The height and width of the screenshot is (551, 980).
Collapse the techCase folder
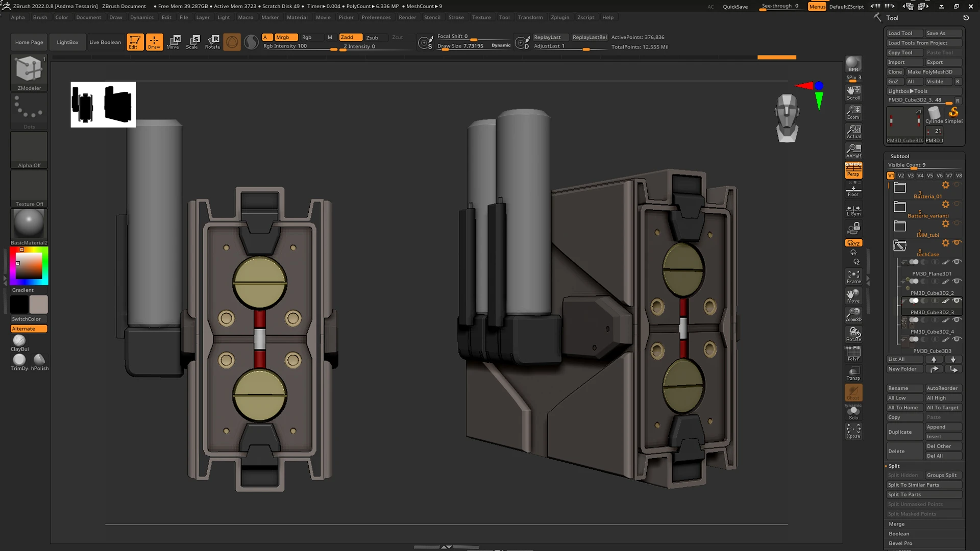900,245
